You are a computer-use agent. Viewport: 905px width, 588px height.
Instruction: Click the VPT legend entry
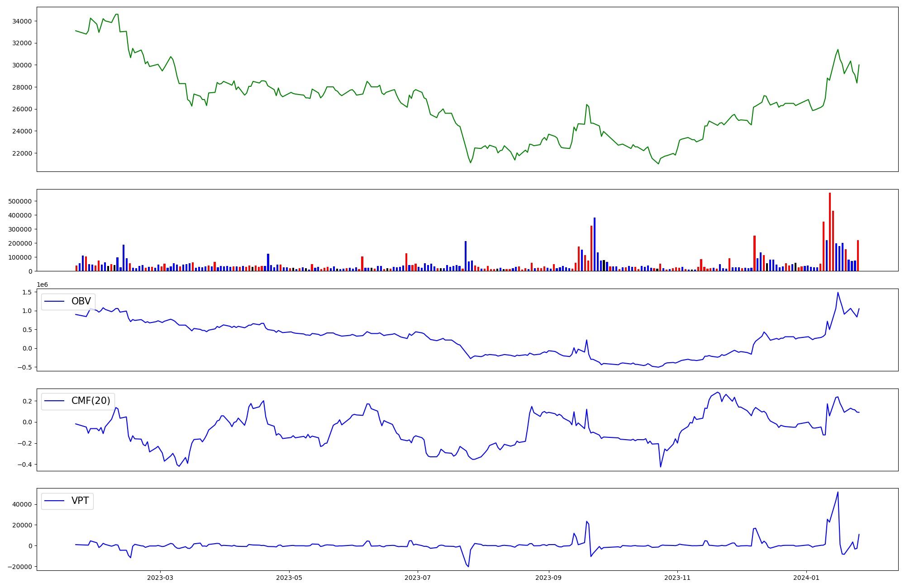pos(80,501)
